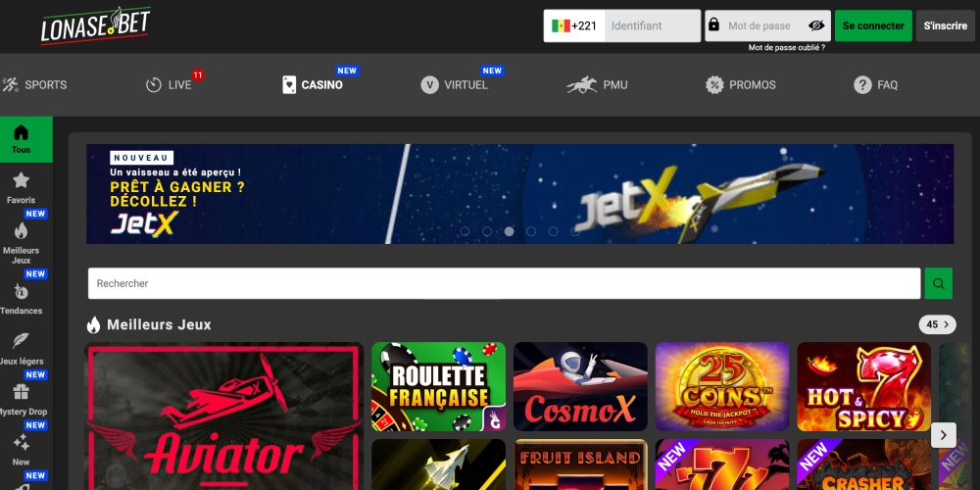Open the FAQ page
This screenshot has width=980, height=490.
point(875,85)
